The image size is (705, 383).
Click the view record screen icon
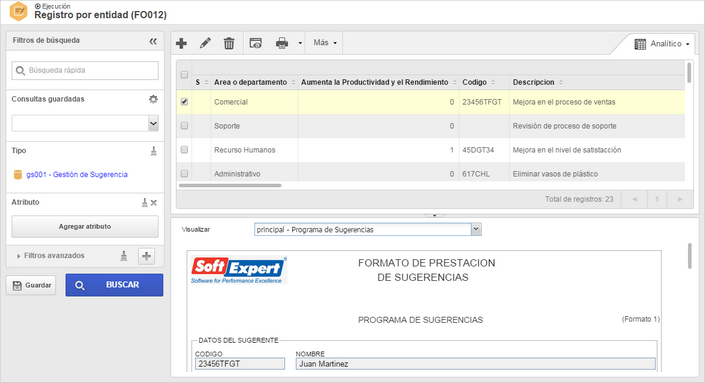(x=256, y=43)
